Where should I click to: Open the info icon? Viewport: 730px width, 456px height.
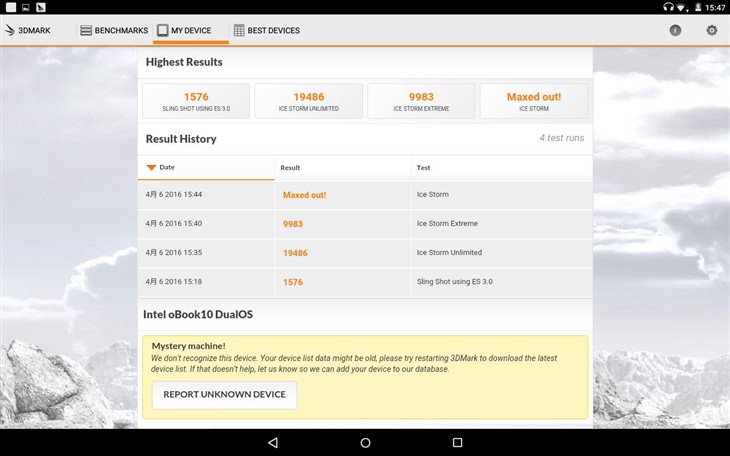click(675, 30)
